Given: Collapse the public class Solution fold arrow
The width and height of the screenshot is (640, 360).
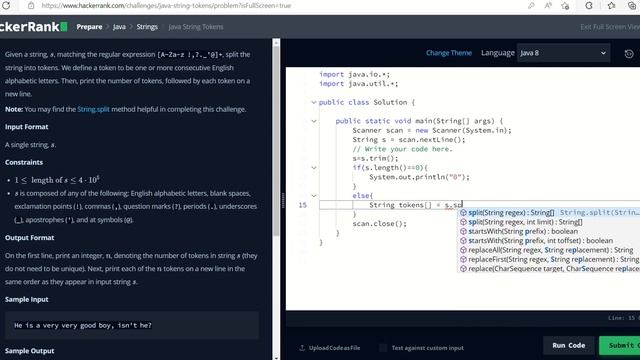Looking at the screenshot, I should point(314,102).
